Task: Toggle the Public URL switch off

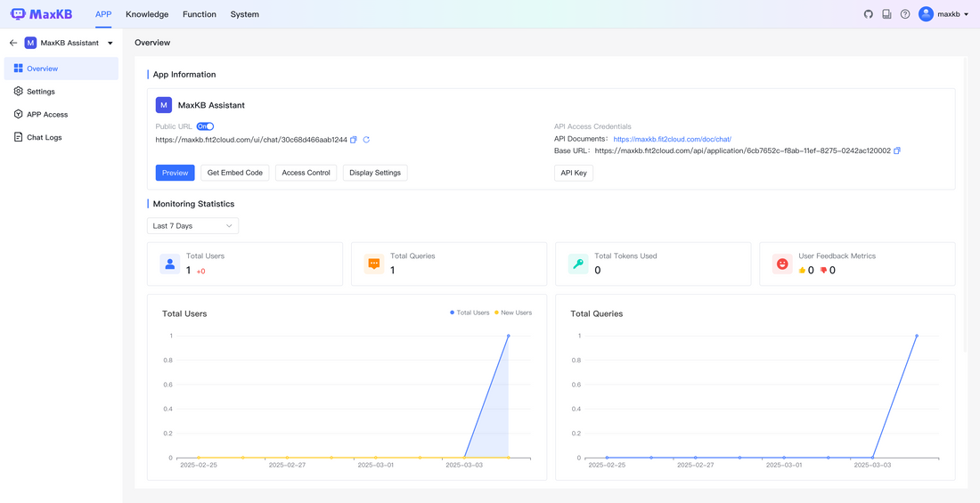Action: [205, 126]
